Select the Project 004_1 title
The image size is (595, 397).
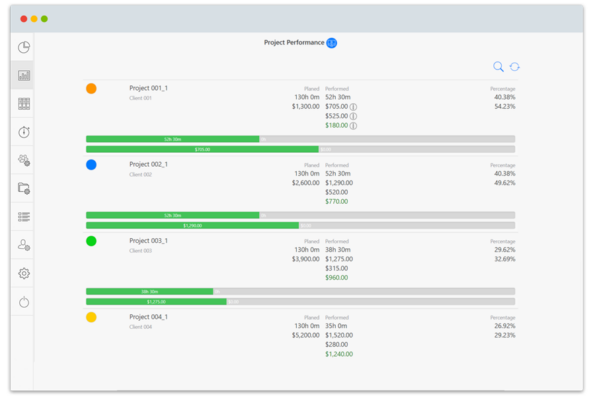[148, 317]
